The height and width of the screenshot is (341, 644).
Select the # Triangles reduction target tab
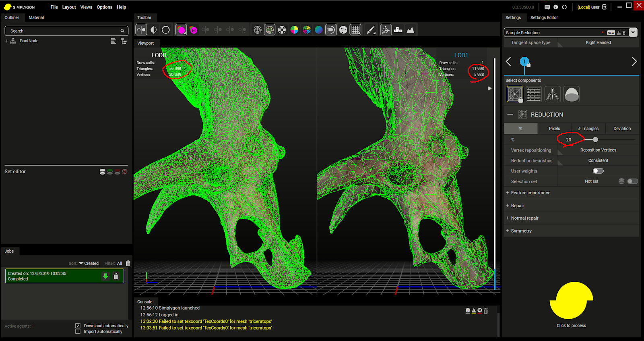coord(588,129)
